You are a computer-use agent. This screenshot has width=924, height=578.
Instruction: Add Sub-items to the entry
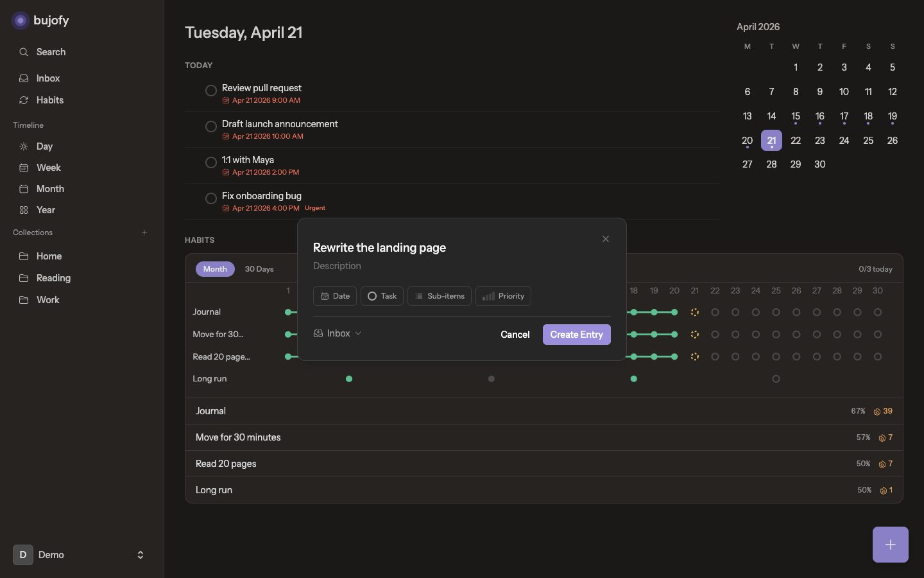tap(440, 296)
